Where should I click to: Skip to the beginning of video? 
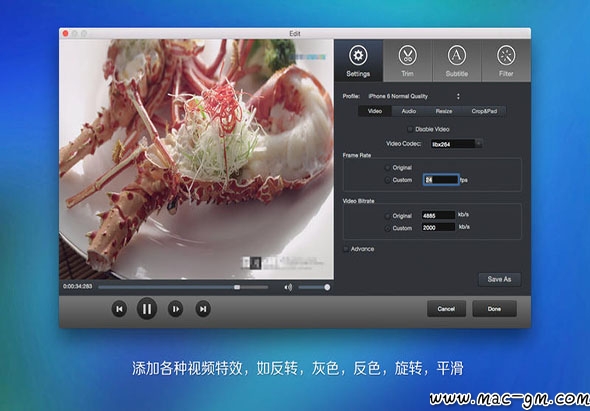pos(119,309)
